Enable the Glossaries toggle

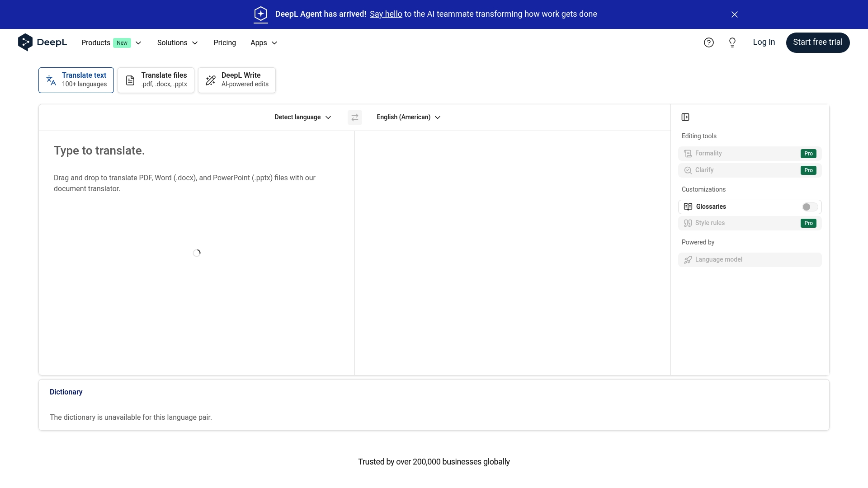coord(808,207)
